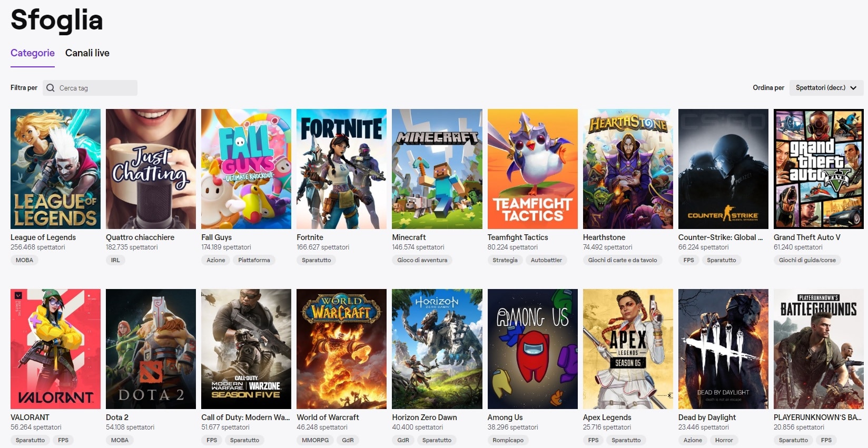Click the VALORANT title link
868x448 pixels.
[30, 417]
